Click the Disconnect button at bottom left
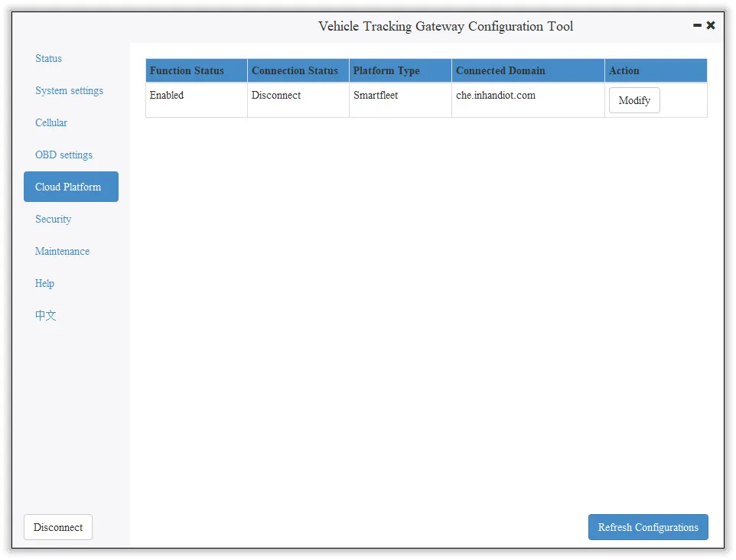Screen dimensions: 736x560 pos(58,527)
